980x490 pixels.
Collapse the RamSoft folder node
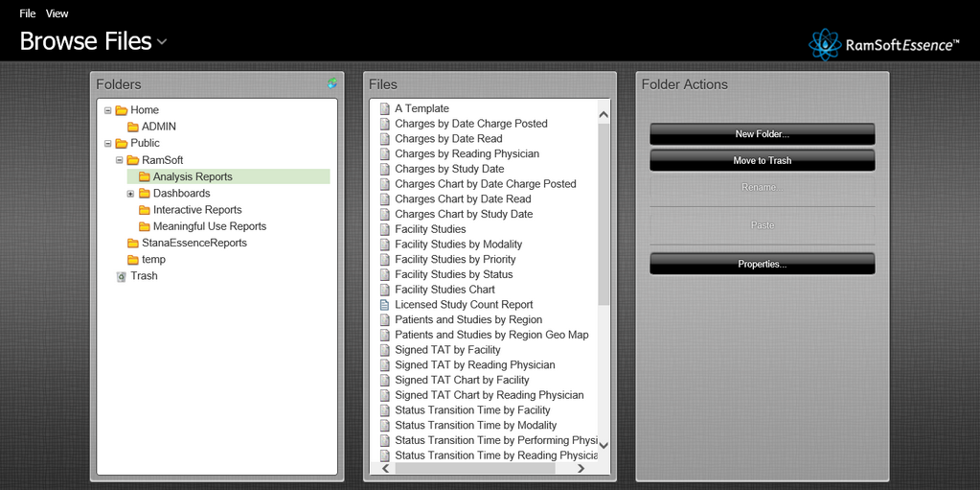(x=119, y=160)
